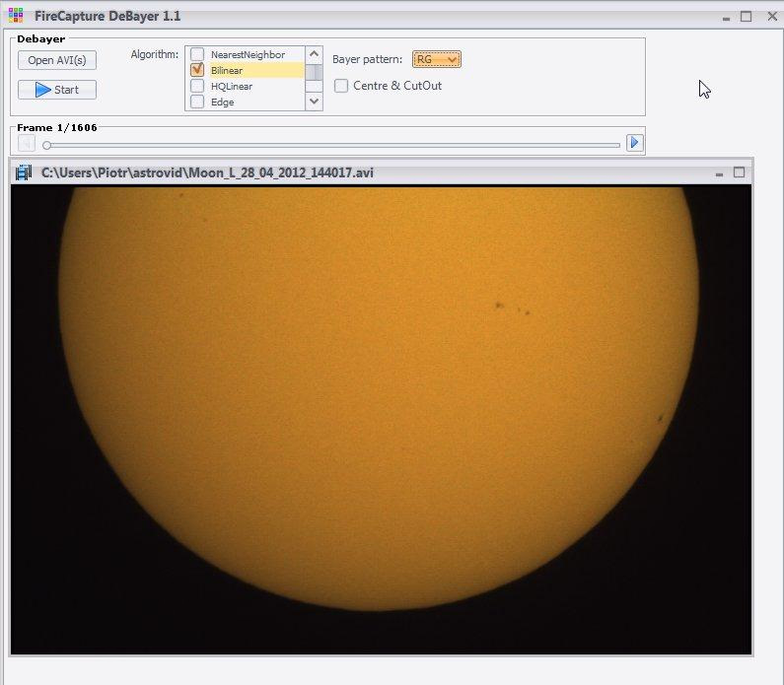Viewport: 784px width, 685px height.
Task: Enable the NearestNeighbor algorithm checkbox
Action: [197, 55]
